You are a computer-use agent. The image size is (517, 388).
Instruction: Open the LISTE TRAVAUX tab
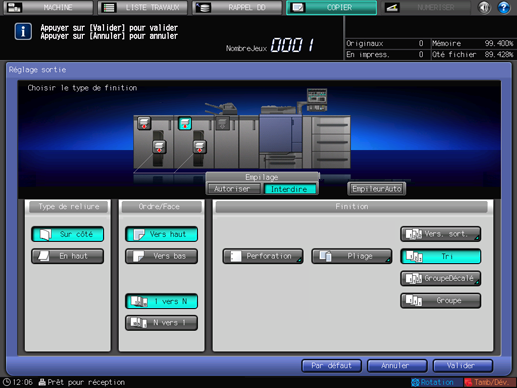click(x=143, y=7)
